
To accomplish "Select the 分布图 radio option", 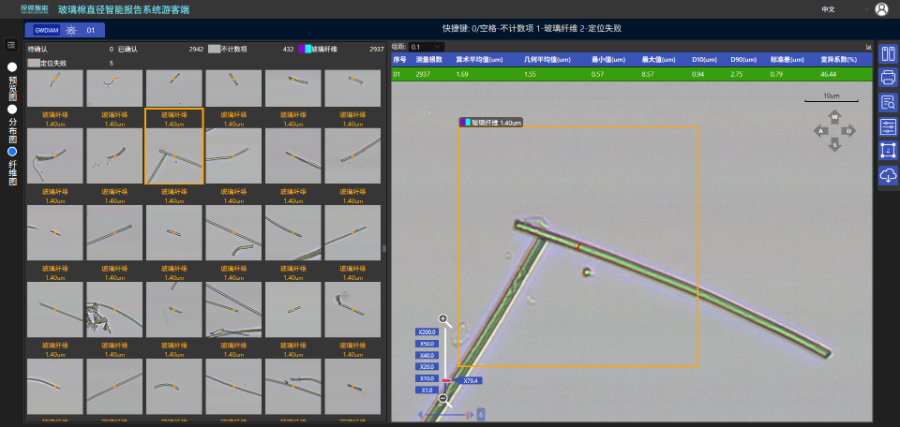I will pyautogui.click(x=12, y=109).
